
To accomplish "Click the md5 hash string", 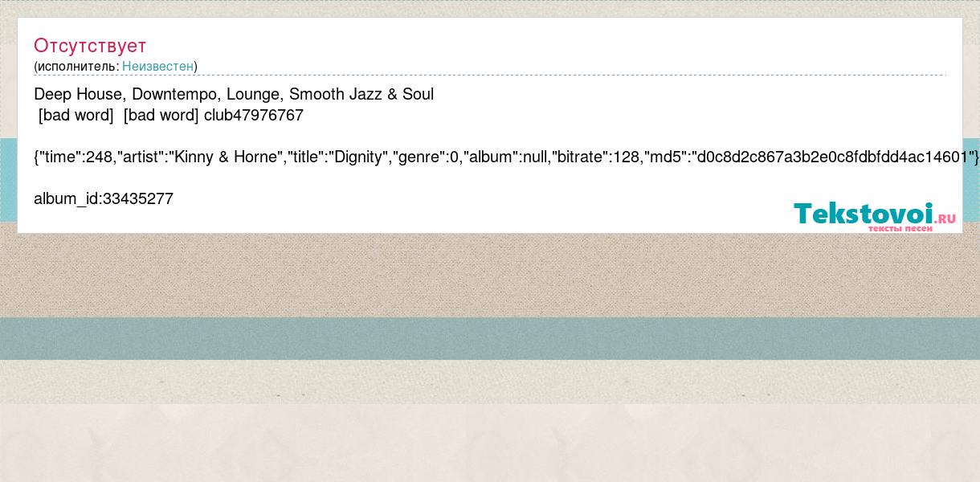I will coord(831,157).
